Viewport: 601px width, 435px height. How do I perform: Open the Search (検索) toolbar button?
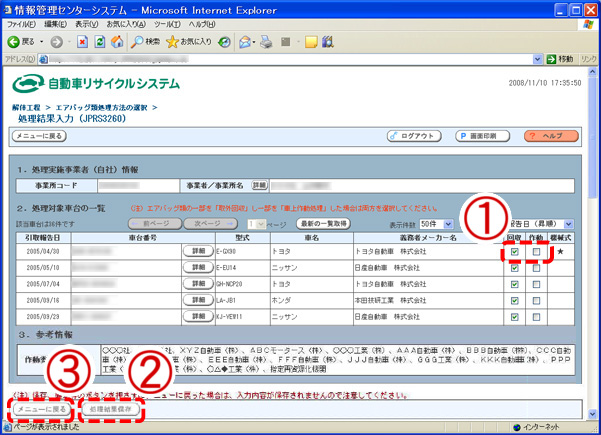[145, 42]
